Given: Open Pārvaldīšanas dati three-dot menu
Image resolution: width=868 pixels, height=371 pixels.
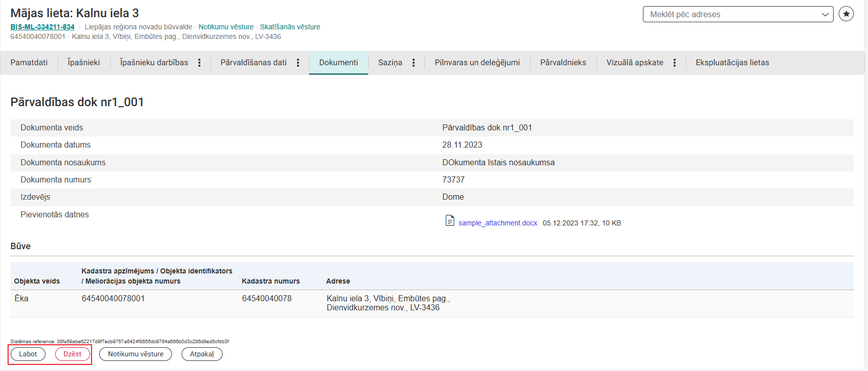Looking at the screenshot, I should pos(298,63).
